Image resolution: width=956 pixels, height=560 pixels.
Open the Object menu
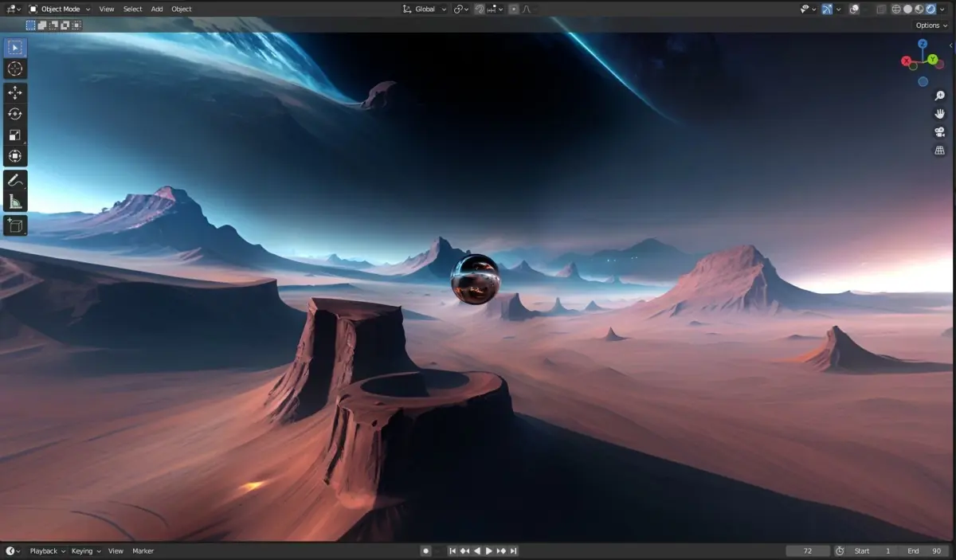pos(182,9)
